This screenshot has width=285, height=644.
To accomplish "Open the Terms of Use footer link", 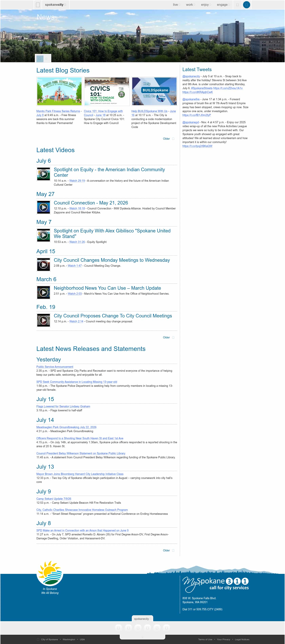I will coord(205,639).
